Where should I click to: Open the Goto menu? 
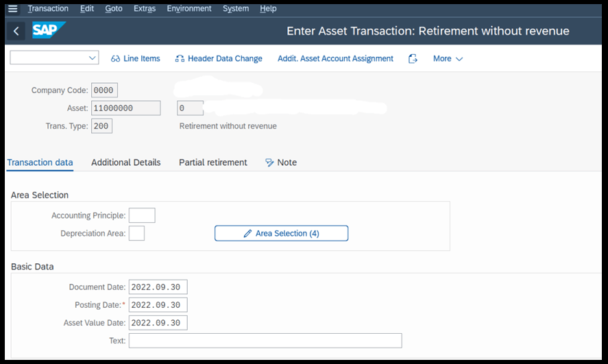pos(114,8)
